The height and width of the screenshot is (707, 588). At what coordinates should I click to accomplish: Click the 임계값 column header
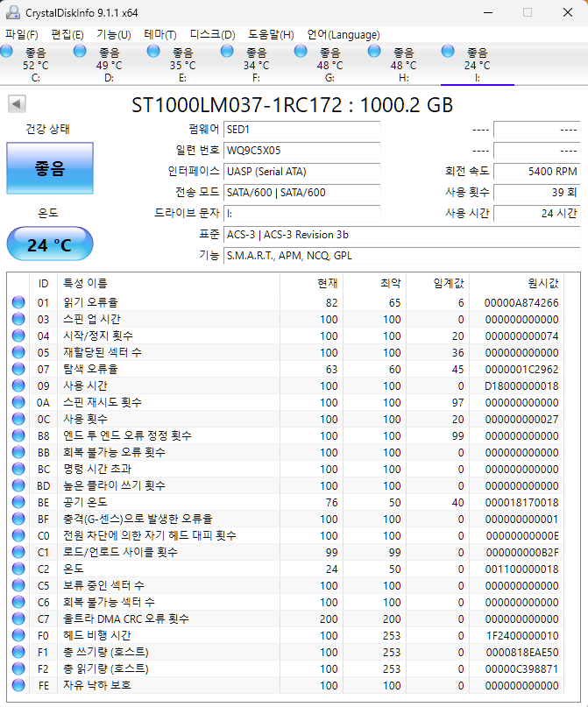click(x=437, y=284)
